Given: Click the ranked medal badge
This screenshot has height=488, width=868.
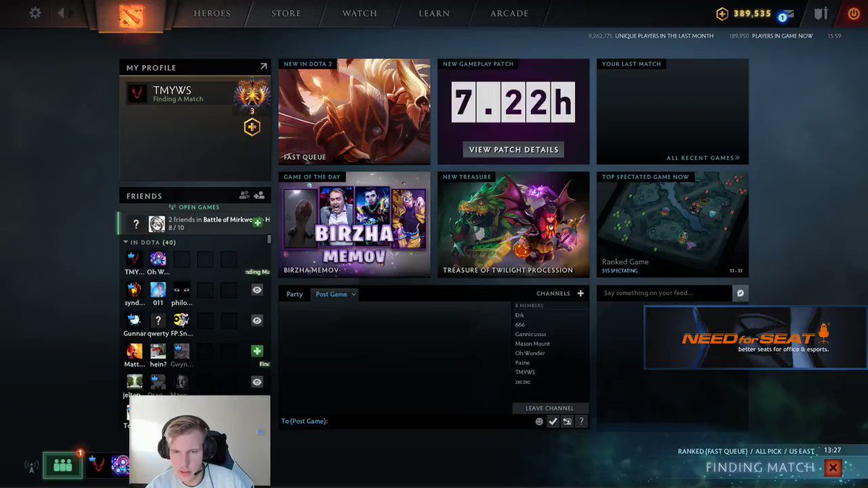Looking at the screenshot, I should [x=252, y=95].
